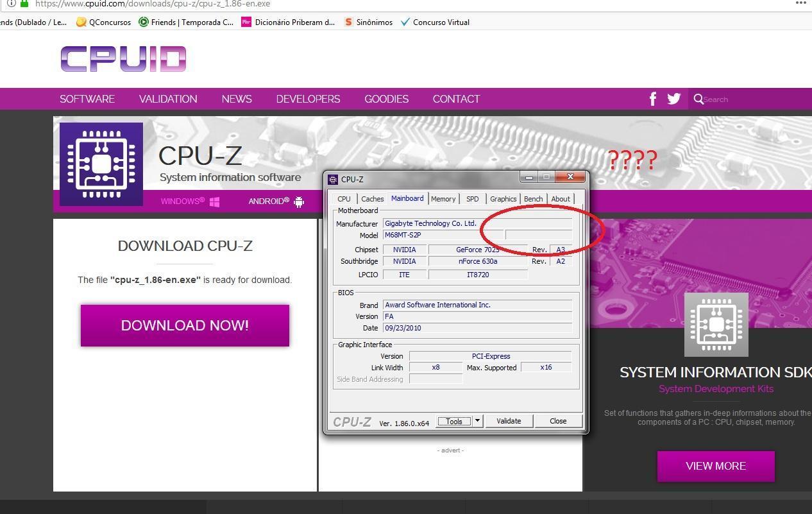Open the Graphics tab

point(503,199)
